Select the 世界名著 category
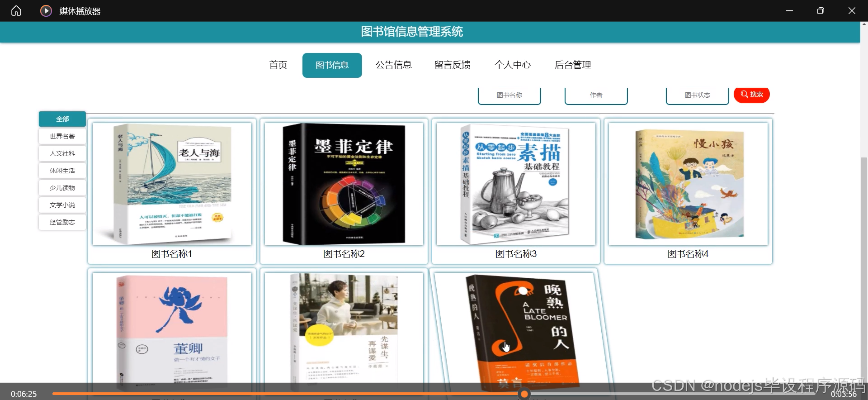This screenshot has height=400, width=868. pos(62,136)
